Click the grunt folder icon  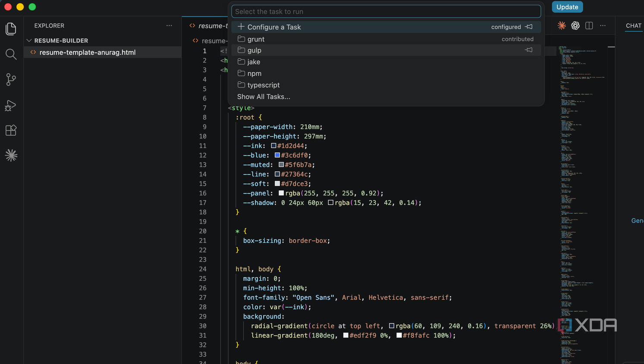[241, 39]
